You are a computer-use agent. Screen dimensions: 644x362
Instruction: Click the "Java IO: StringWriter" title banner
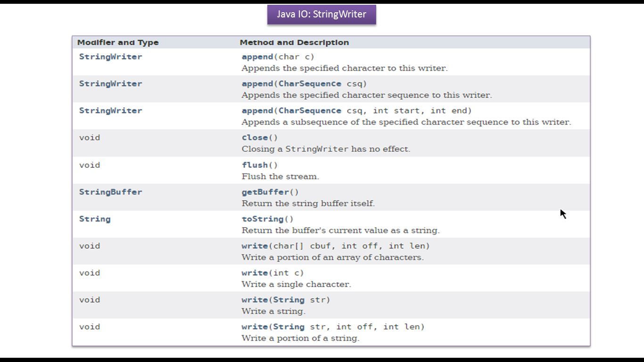(x=322, y=14)
